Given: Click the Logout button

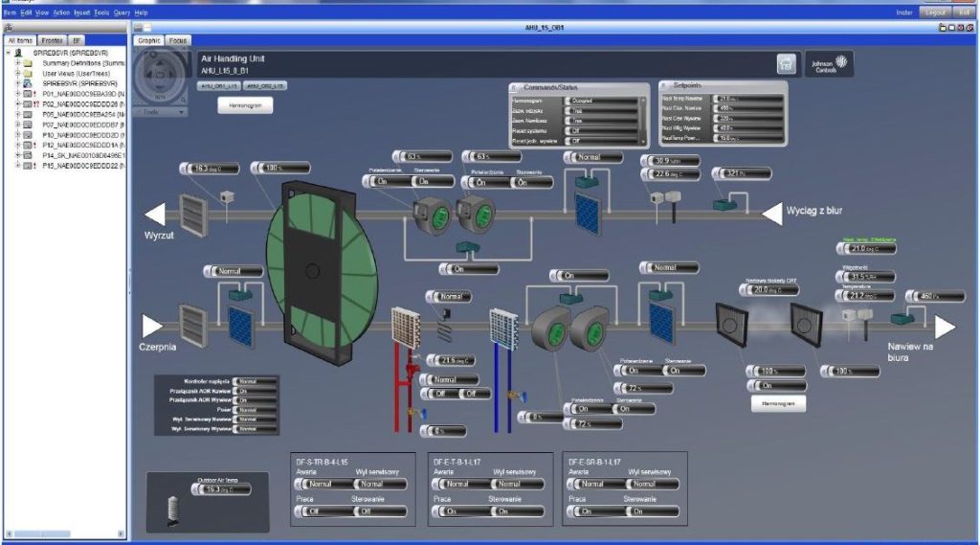Looking at the screenshot, I should click(x=935, y=12).
